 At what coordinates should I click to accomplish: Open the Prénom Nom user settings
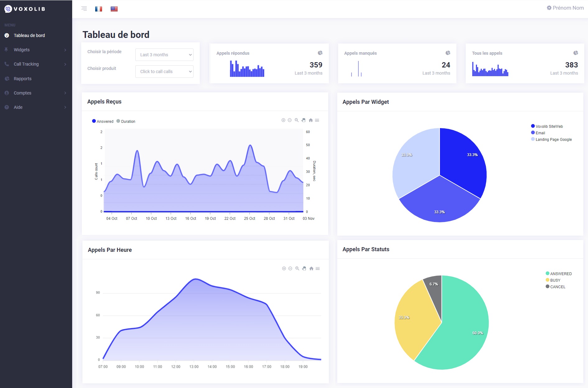coord(565,8)
